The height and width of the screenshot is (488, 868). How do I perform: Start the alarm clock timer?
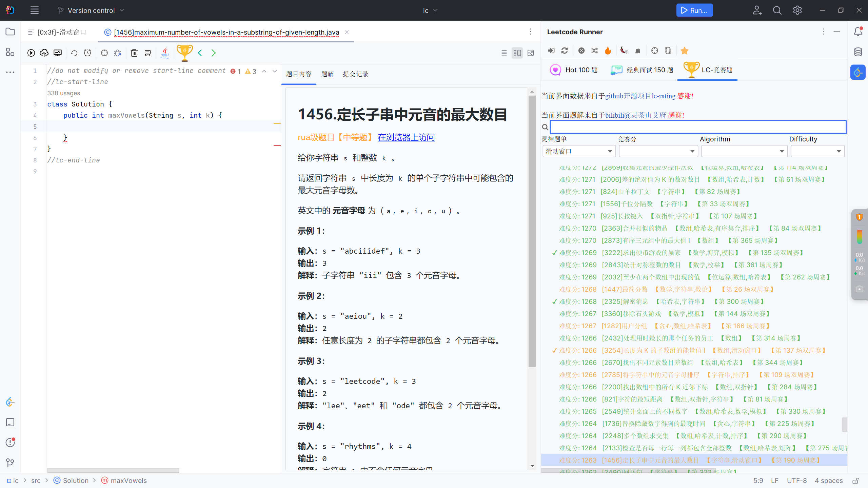(x=87, y=53)
